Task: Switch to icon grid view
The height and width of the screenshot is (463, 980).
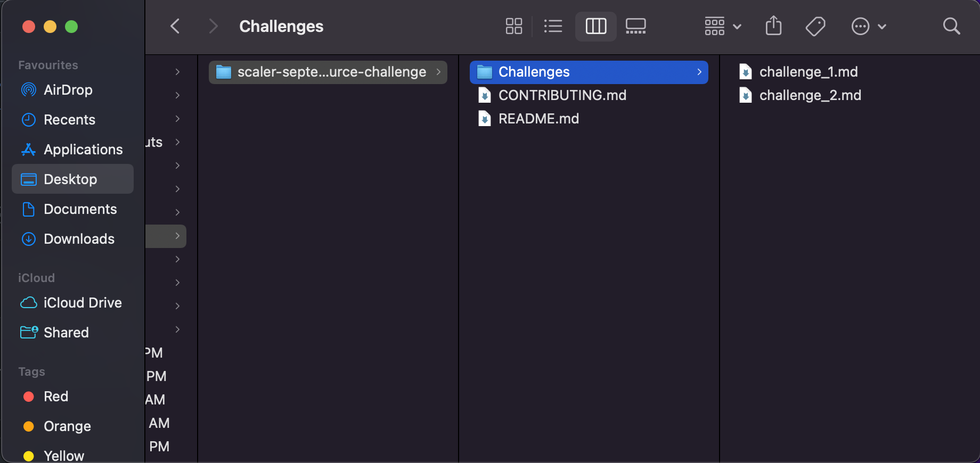Action: pos(513,26)
